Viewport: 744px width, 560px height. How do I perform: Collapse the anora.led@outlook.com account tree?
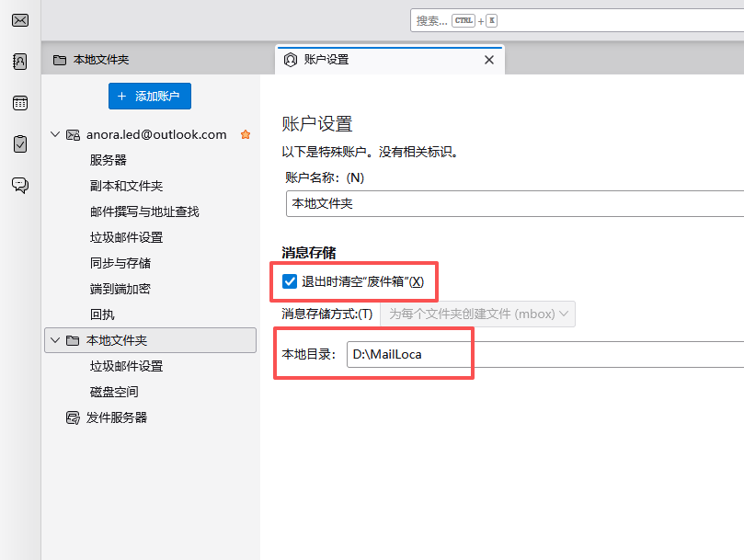click(55, 134)
